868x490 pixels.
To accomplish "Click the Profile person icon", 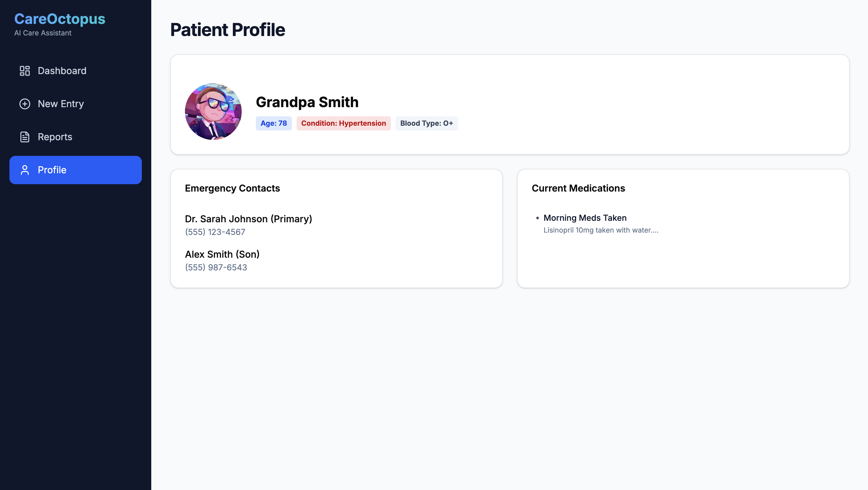I will click(x=25, y=170).
